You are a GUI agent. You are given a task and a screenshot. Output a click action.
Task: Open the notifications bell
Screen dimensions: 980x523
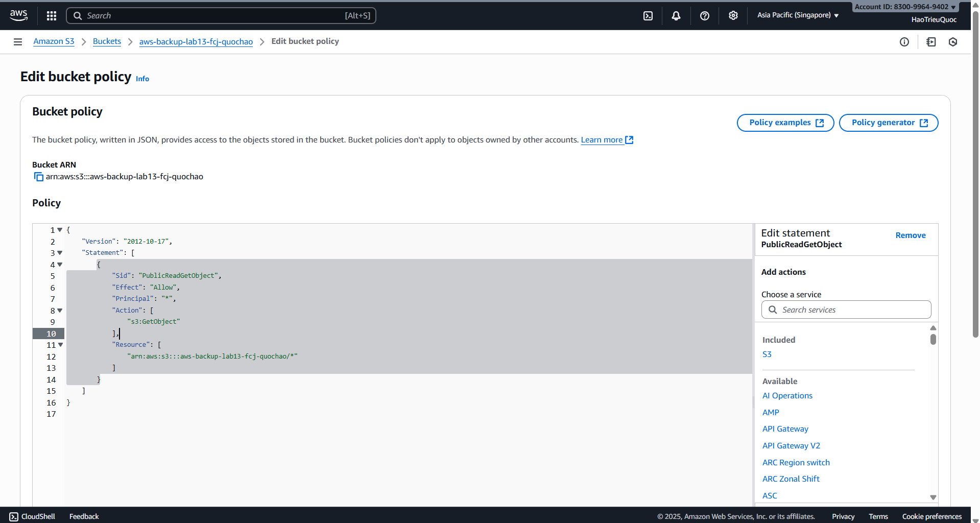coord(676,16)
